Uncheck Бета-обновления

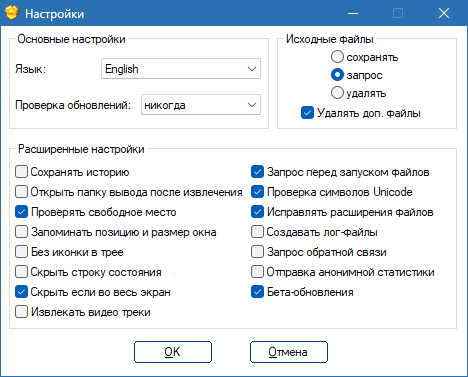[x=257, y=292]
